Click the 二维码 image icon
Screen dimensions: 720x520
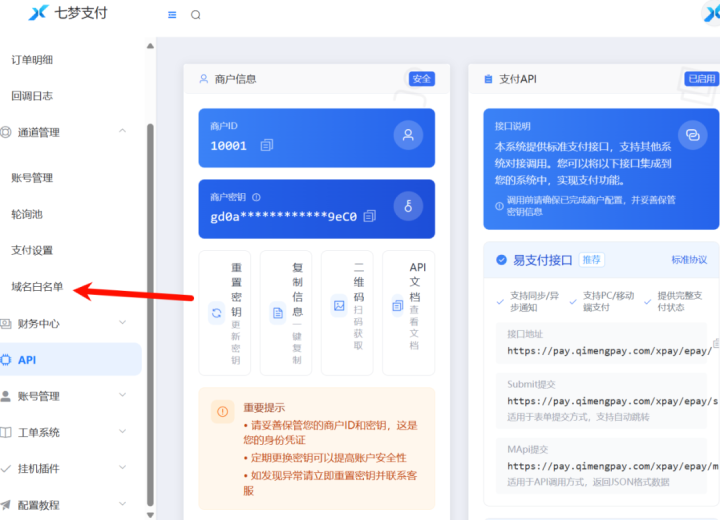pyautogui.click(x=339, y=305)
